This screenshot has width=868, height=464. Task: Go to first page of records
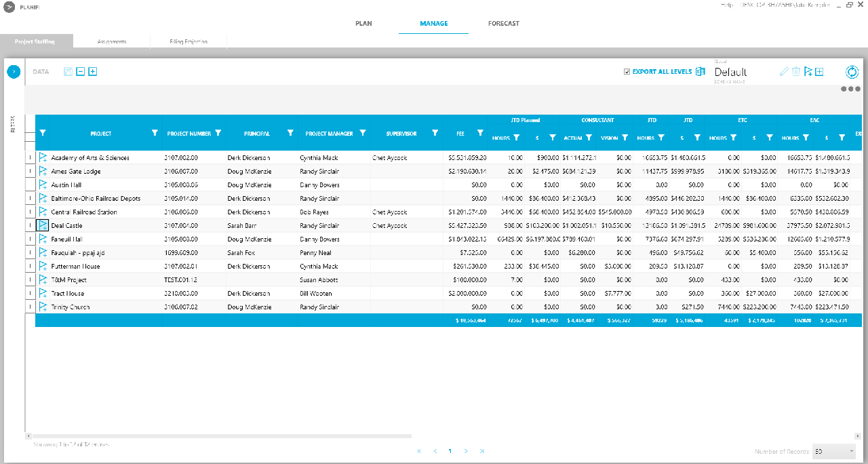point(419,451)
